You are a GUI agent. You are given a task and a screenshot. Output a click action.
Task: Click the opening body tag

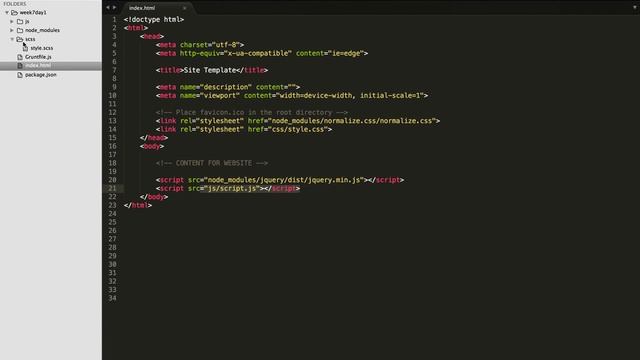point(152,146)
